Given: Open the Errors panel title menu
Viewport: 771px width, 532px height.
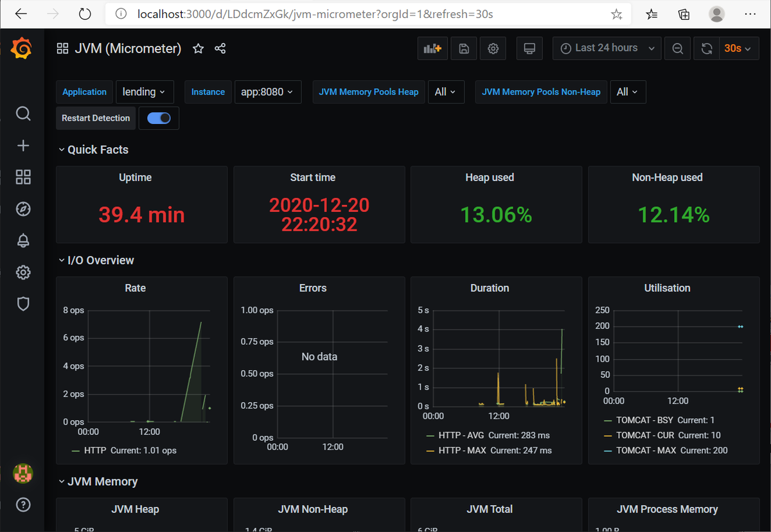Looking at the screenshot, I should (x=313, y=288).
